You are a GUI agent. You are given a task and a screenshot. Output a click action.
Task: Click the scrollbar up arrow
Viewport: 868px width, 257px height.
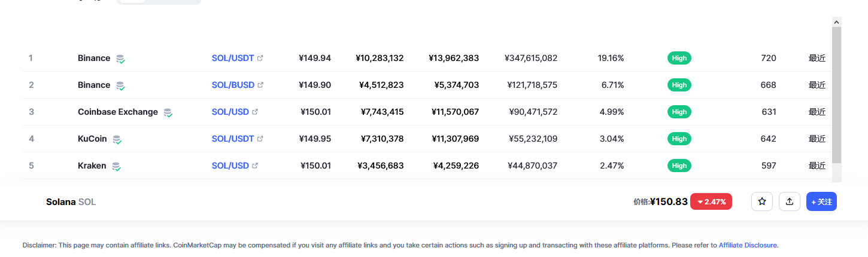(836, 22)
